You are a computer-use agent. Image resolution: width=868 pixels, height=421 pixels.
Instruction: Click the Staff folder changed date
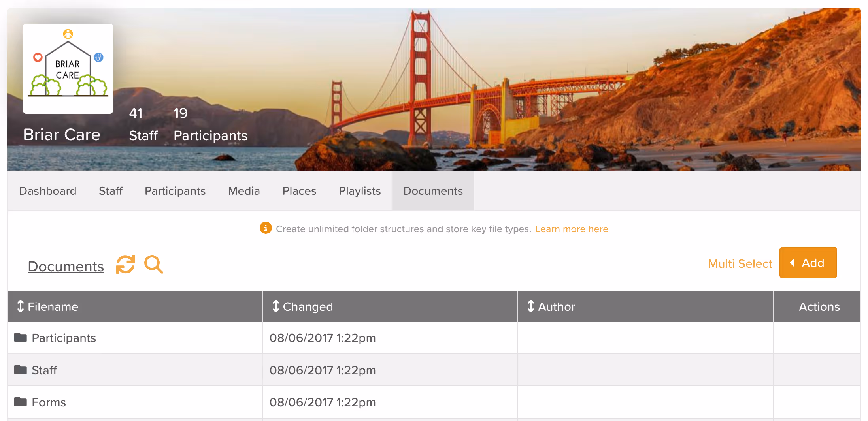click(x=323, y=370)
